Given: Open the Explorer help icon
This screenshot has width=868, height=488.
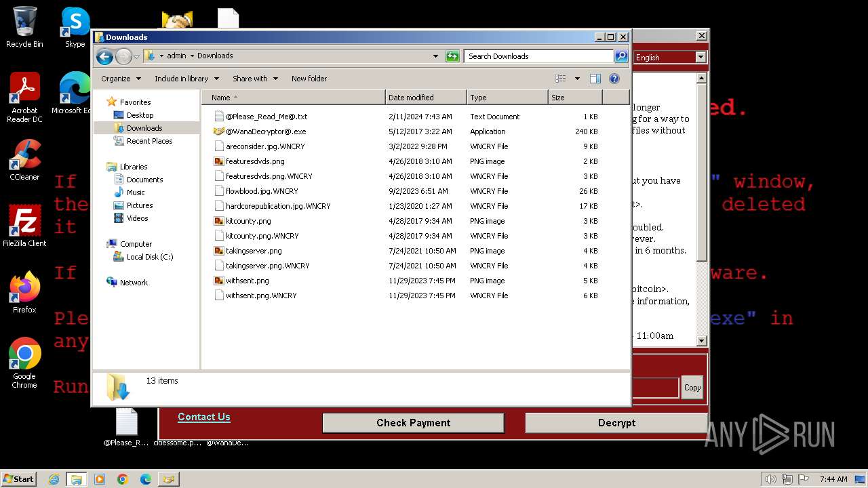Looking at the screenshot, I should [x=614, y=79].
